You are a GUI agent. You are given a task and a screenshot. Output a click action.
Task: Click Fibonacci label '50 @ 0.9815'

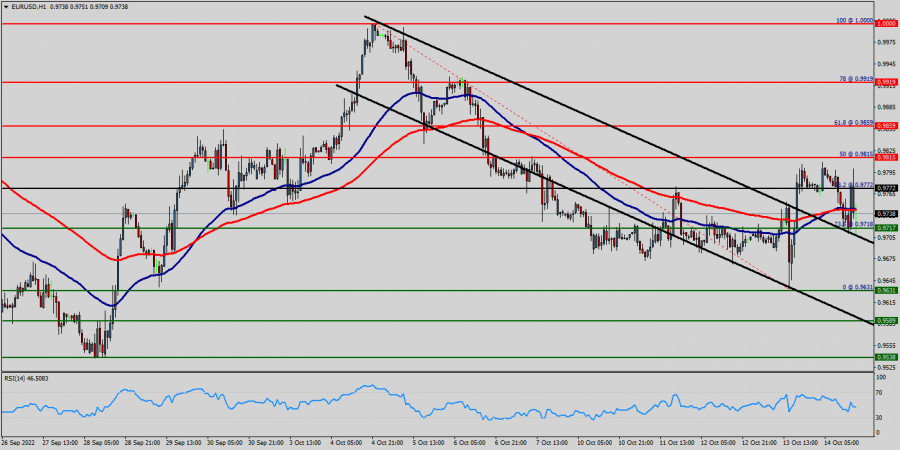click(x=856, y=154)
